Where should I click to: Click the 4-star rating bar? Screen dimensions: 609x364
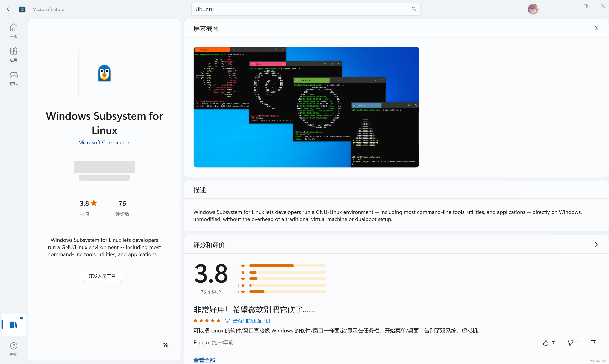(287, 272)
